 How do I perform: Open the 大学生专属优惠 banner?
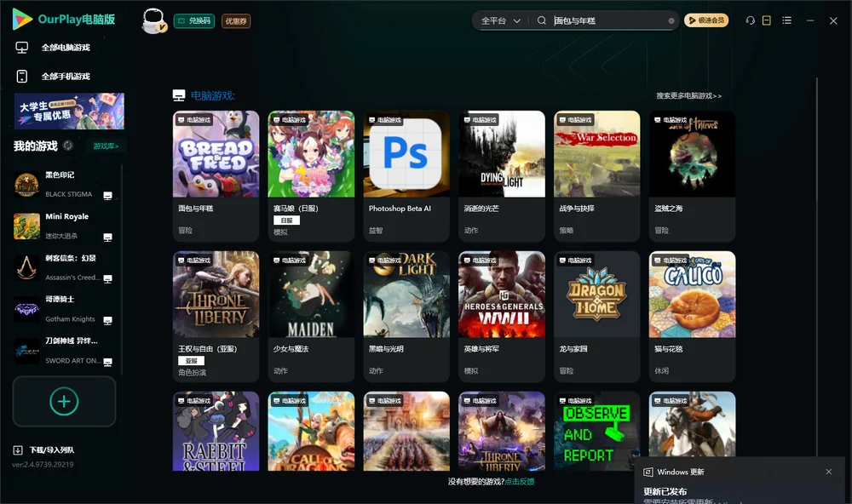click(70, 112)
